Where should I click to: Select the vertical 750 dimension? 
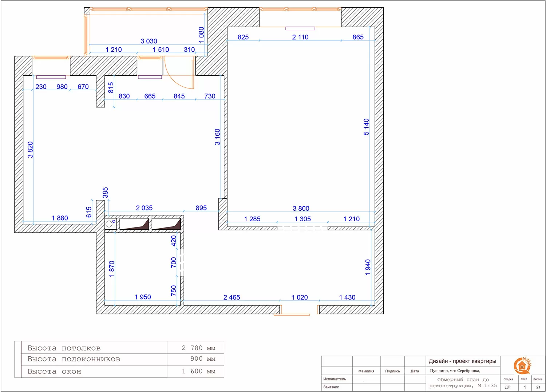(x=174, y=290)
